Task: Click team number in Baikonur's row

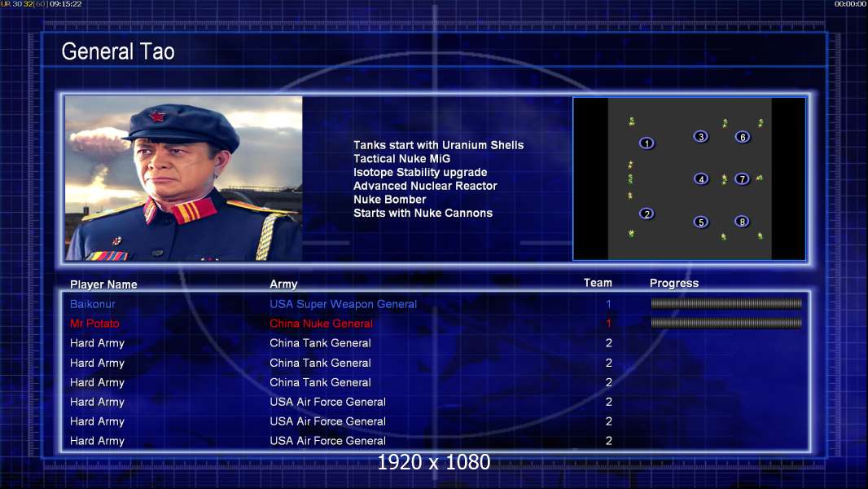Action: [608, 304]
